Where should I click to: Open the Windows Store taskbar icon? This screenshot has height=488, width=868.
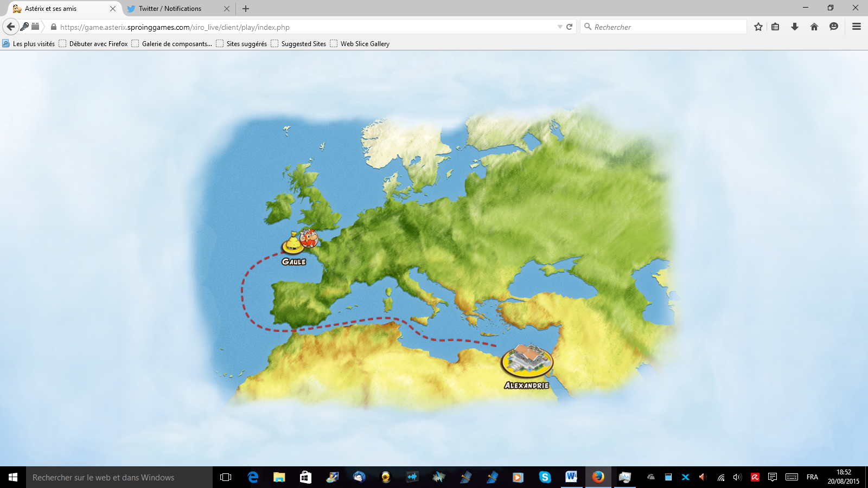coord(305,477)
